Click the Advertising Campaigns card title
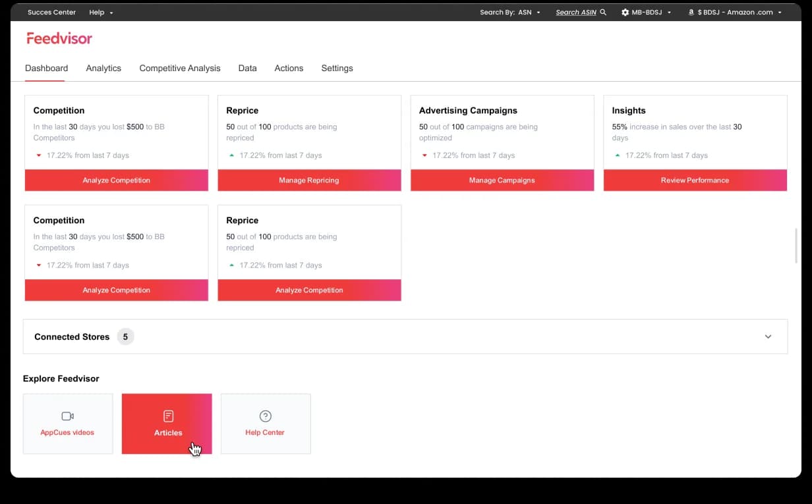 (468, 111)
